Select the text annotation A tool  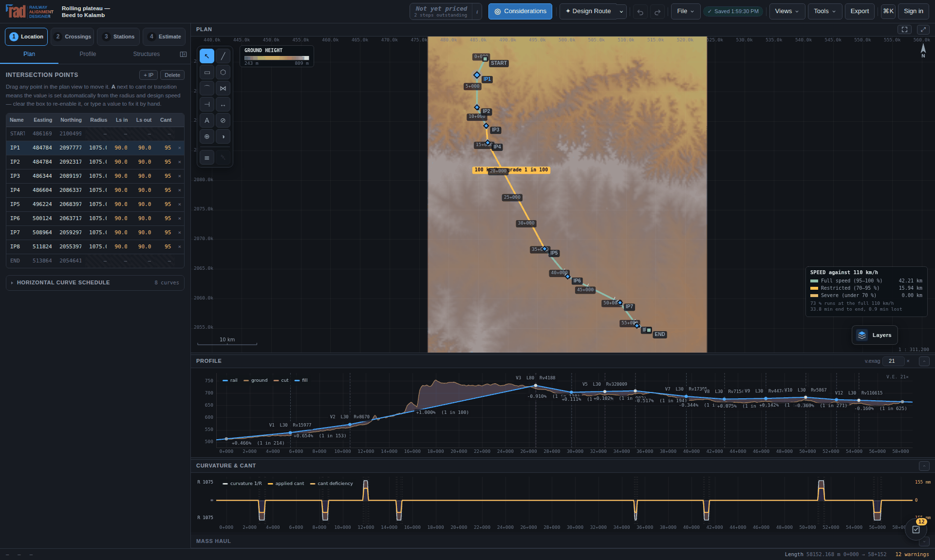pos(207,120)
